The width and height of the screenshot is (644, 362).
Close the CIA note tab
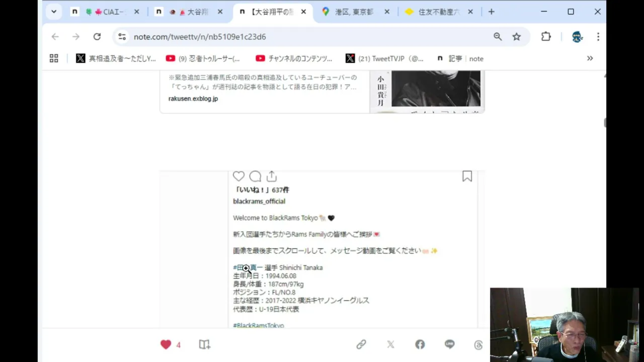136,12
